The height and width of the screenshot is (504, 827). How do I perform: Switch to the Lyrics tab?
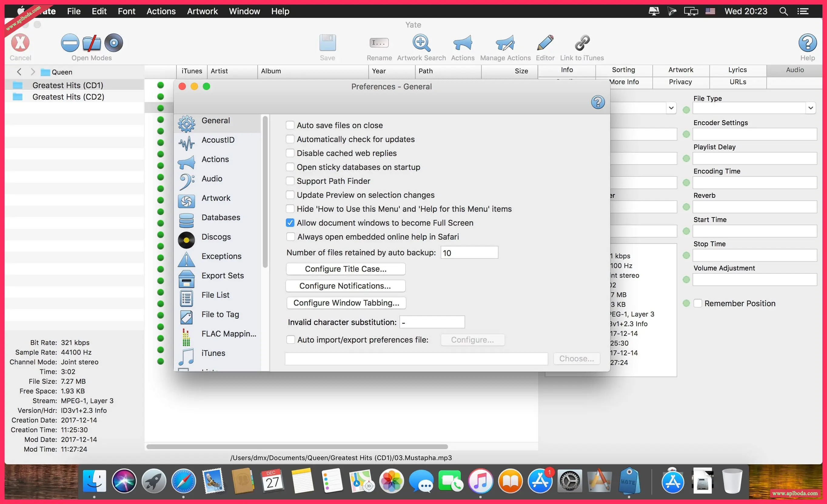click(737, 70)
